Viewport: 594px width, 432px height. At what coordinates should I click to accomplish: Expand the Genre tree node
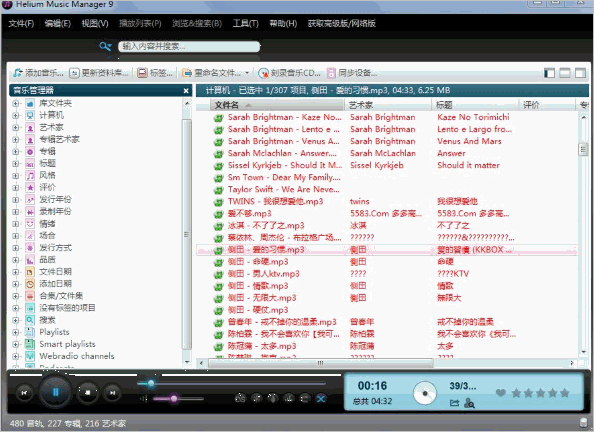(16, 176)
